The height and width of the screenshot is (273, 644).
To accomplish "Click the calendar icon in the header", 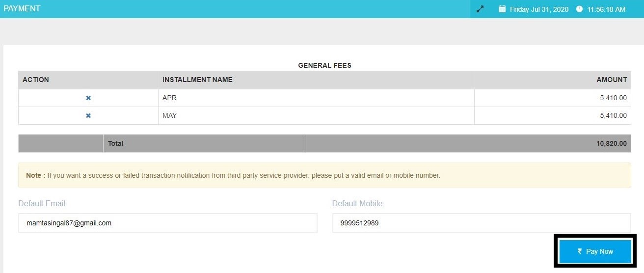I will (502, 9).
